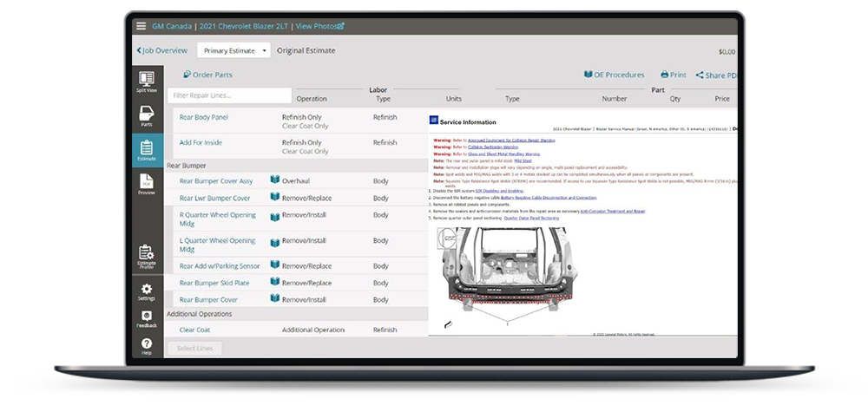
Task: Click Overhaul operation cell
Action: [297, 181]
